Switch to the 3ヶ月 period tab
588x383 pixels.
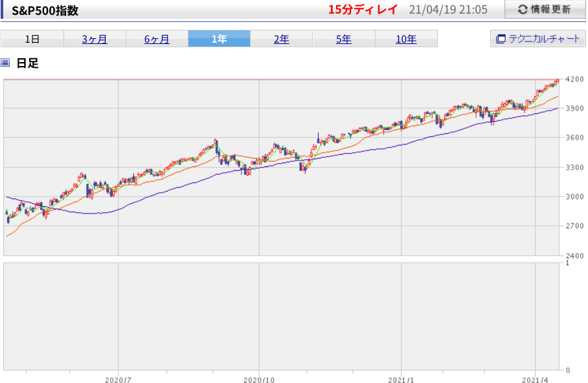pos(95,39)
